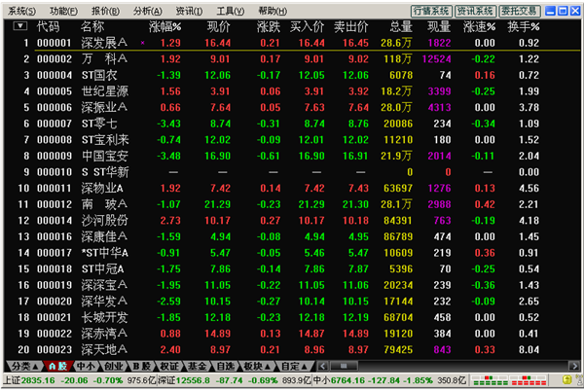Switch to 行情系统 button

click(431, 11)
